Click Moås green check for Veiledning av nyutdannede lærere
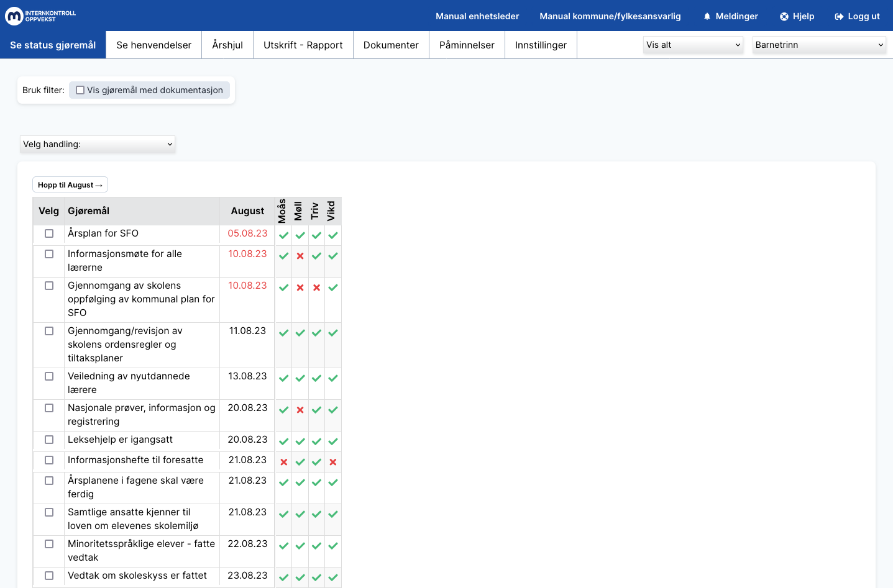Viewport: 893px width, 588px height. click(x=284, y=378)
